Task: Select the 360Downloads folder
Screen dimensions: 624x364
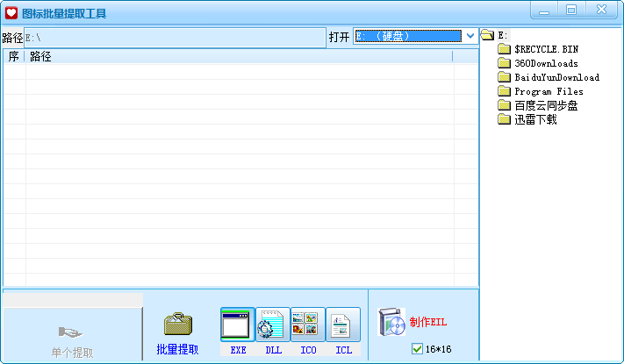Action: [546, 63]
